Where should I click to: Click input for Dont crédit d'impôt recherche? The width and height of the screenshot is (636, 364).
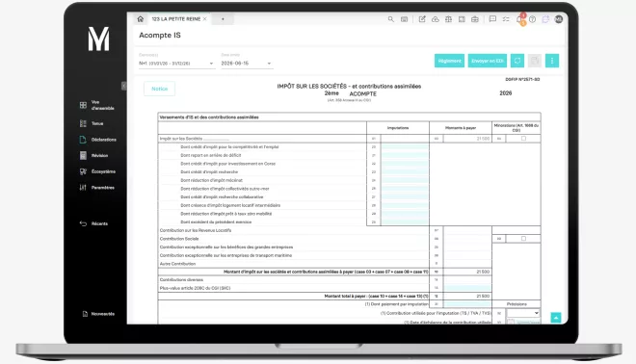405,171
